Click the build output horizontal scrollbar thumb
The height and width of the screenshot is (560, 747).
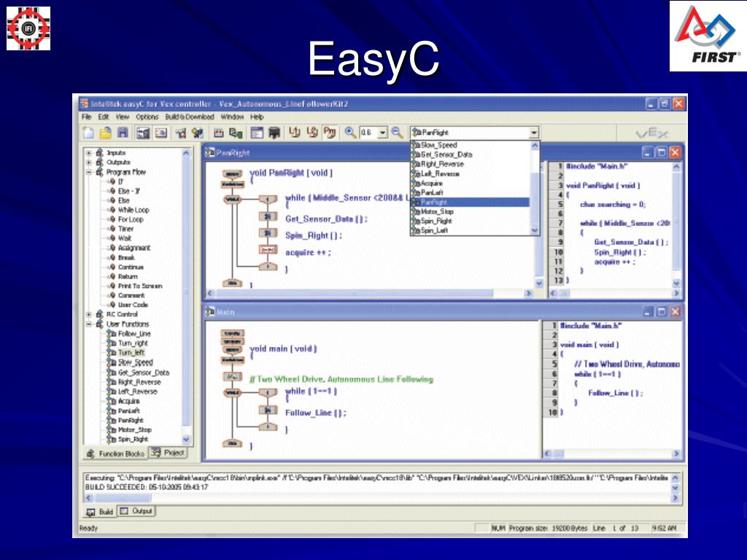123,498
